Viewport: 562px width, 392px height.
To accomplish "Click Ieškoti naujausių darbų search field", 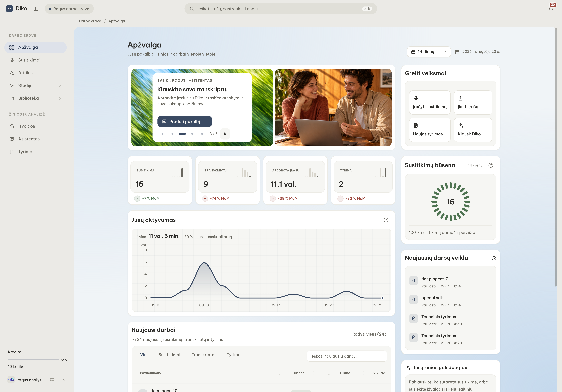I will point(347,356).
